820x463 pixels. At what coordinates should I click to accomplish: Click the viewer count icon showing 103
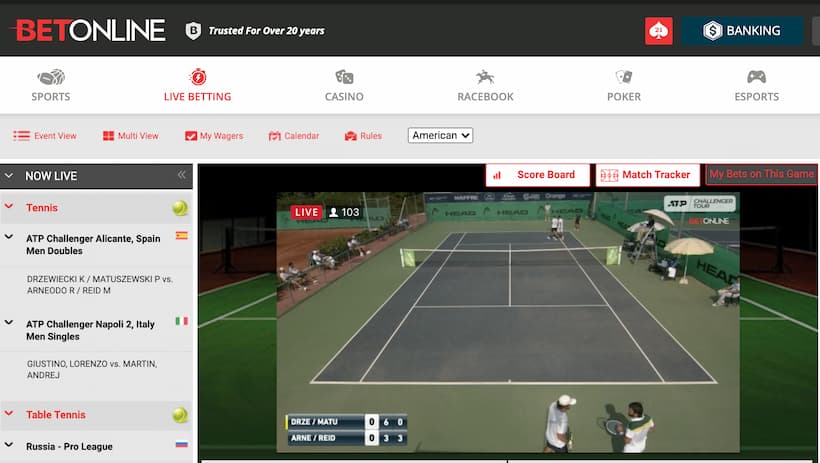coord(333,212)
